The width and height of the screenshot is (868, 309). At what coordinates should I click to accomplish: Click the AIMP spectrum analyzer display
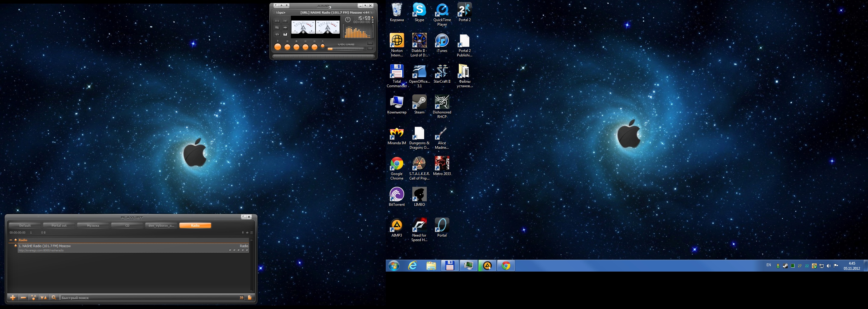click(357, 32)
